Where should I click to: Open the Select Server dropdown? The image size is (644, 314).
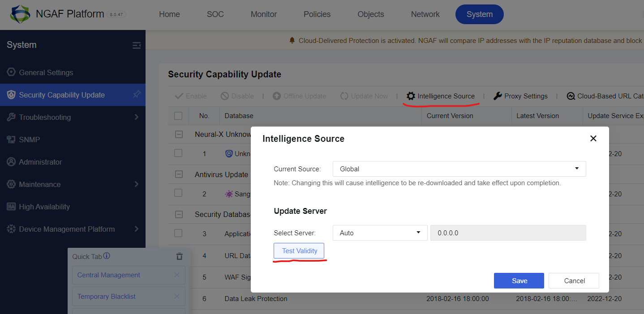click(380, 233)
